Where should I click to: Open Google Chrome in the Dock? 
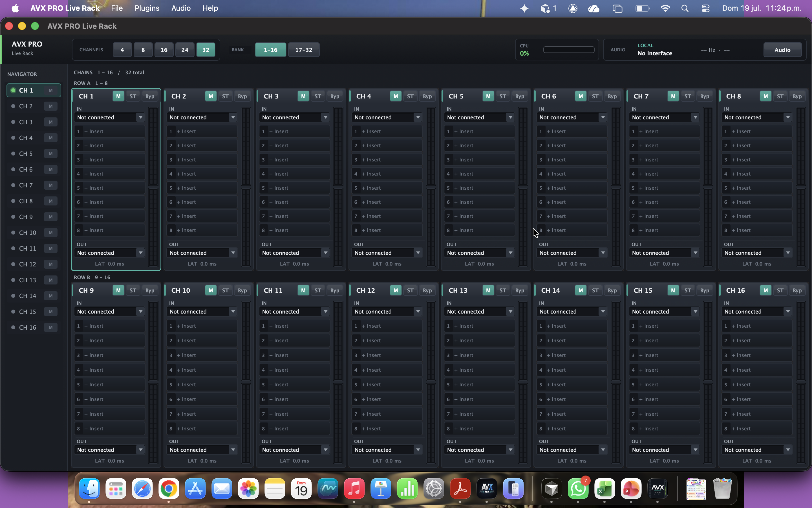click(169, 489)
